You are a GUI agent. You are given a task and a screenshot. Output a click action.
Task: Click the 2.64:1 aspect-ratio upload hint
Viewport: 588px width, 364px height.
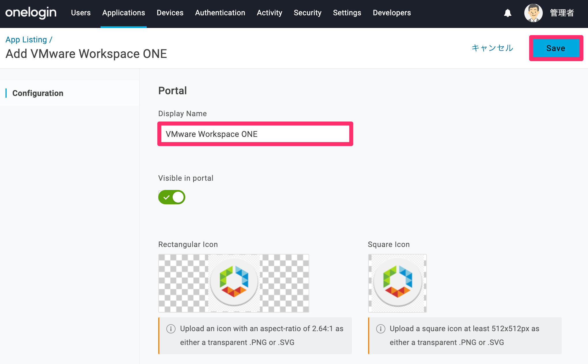click(255, 336)
